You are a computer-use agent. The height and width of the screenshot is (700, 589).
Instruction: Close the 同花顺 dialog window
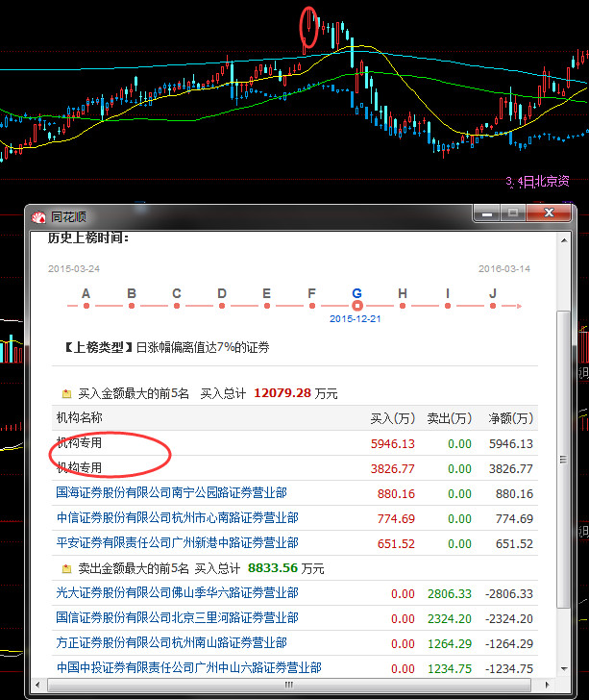(x=549, y=213)
